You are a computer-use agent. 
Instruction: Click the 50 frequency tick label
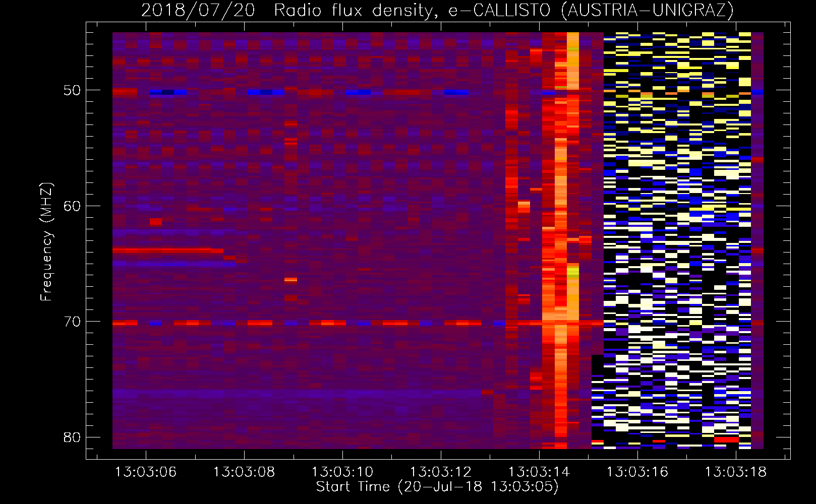[72, 91]
